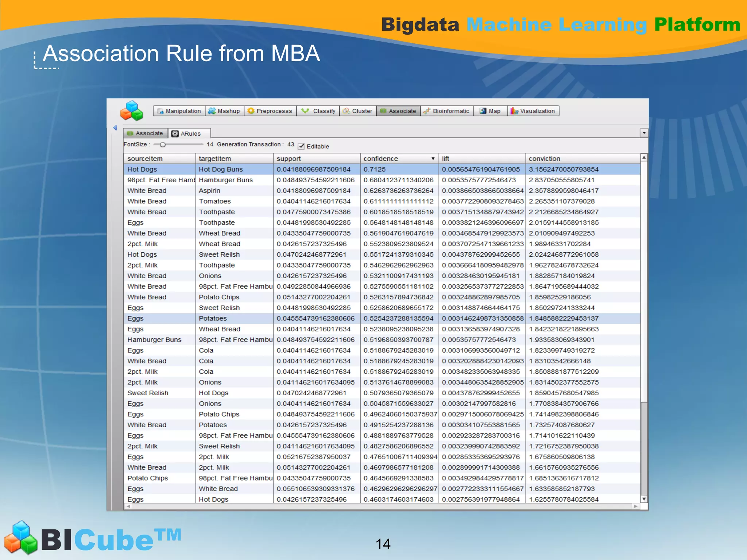Select the Associate sub-tab

[x=145, y=133]
